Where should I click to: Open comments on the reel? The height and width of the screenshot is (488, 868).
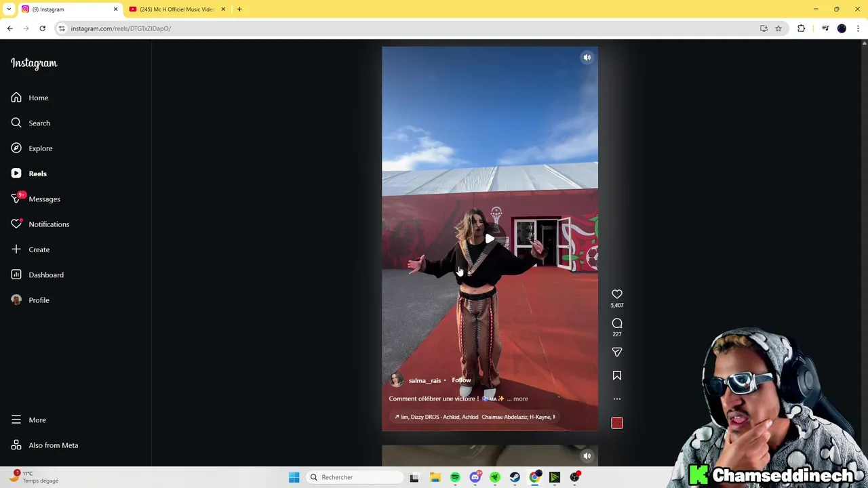tap(617, 323)
